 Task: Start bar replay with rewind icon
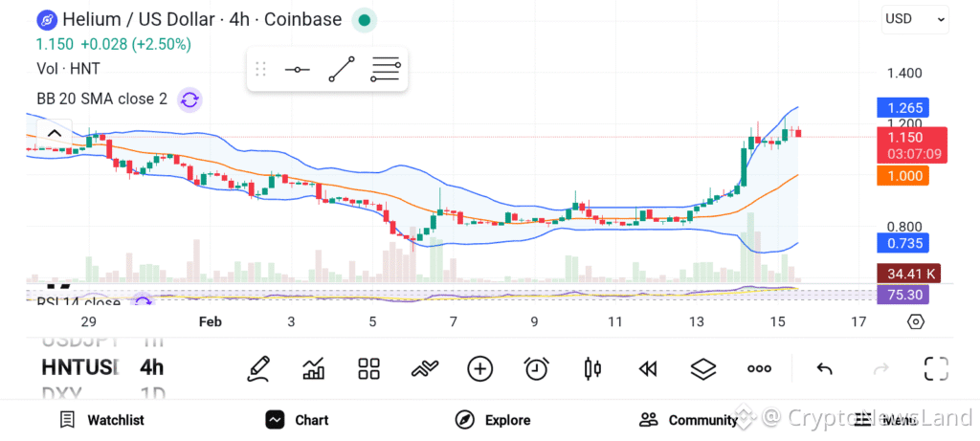(x=648, y=368)
